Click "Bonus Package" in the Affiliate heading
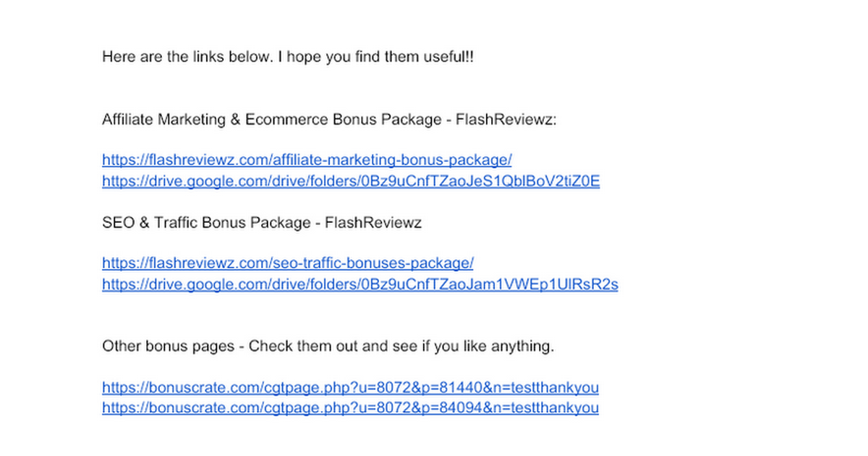 click(387, 119)
